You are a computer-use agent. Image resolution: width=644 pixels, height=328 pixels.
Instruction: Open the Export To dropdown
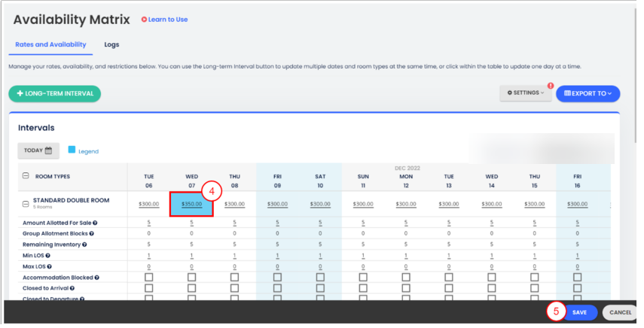click(x=588, y=93)
